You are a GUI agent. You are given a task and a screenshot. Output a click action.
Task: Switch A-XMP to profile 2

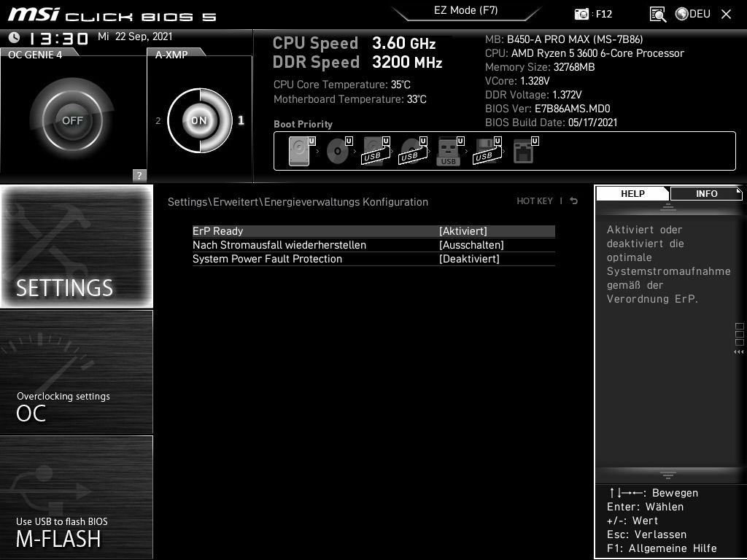tap(158, 121)
